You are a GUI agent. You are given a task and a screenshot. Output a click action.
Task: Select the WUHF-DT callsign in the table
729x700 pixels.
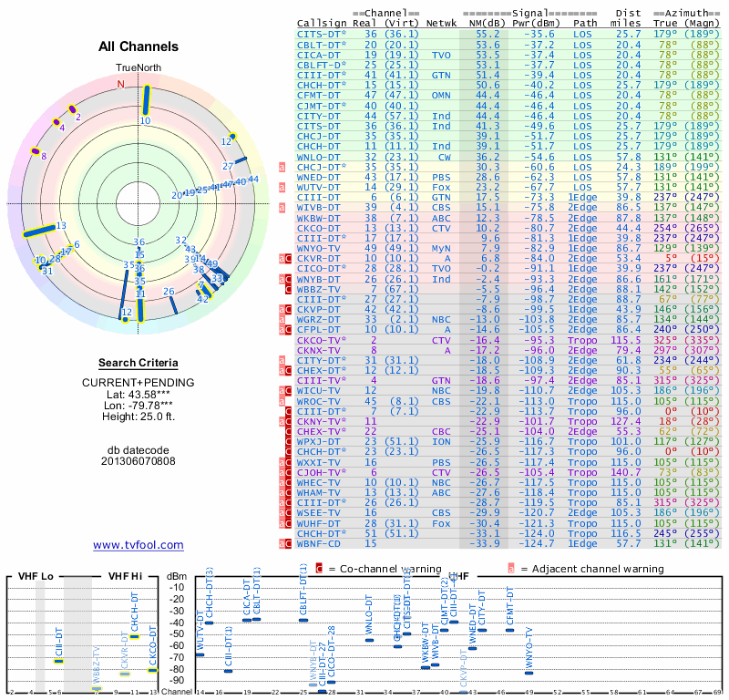(x=318, y=523)
